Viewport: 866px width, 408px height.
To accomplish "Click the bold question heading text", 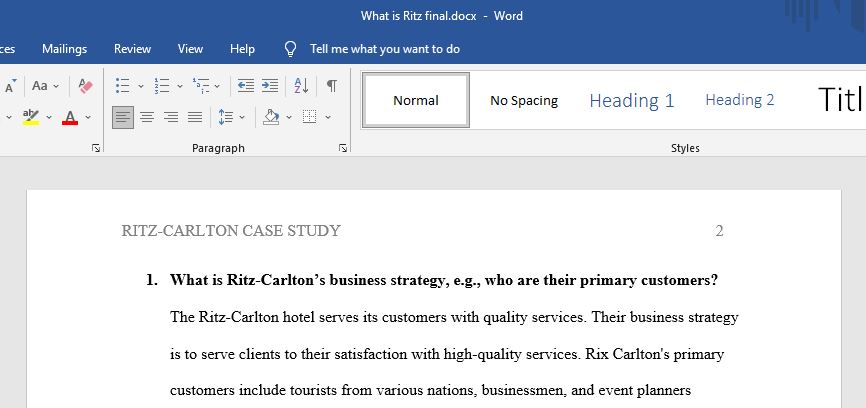I will pos(444,280).
